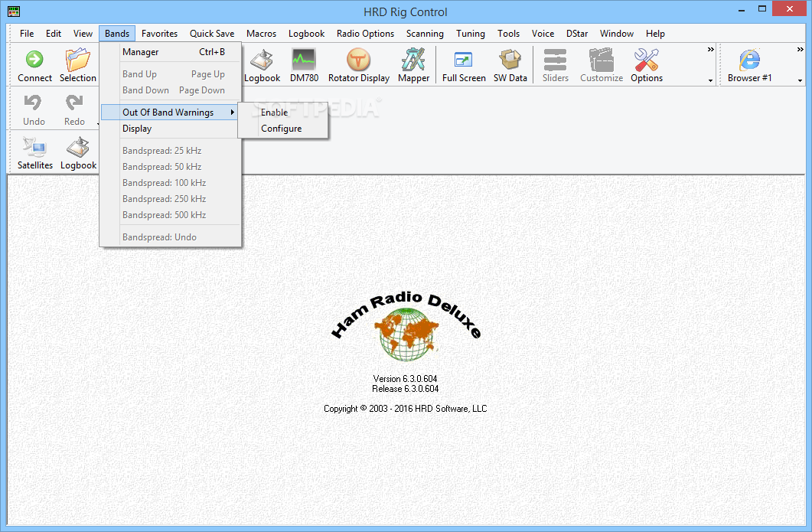This screenshot has width=812, height=532.
Task: Click the Redo arrow icon
Action: [74, 103]
